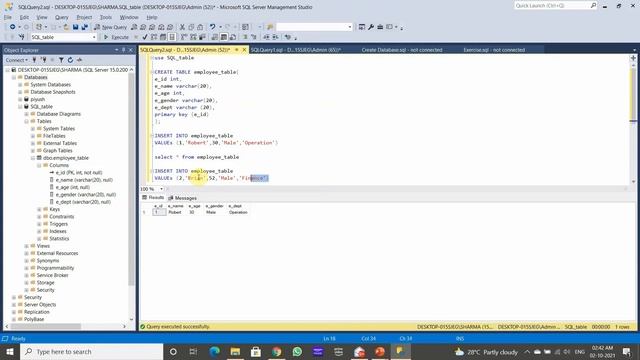640x360 pixels.
Task: Open the document tab overflow dropdown arrow
Action: 634,50
